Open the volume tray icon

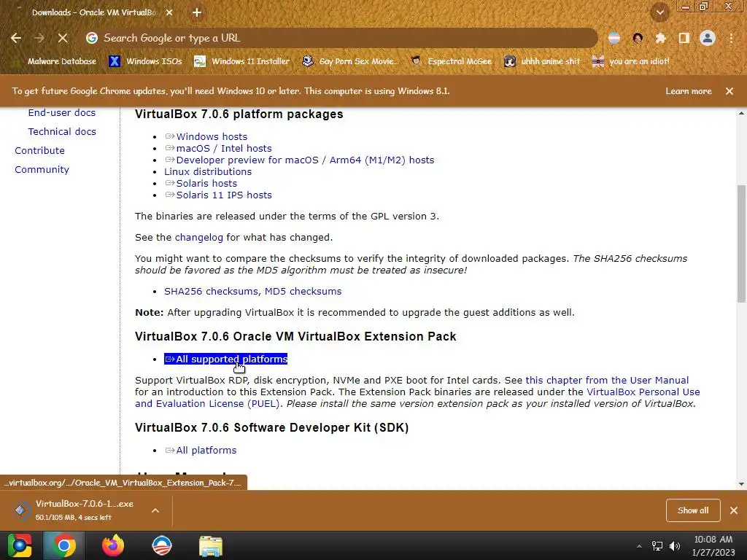tap(675, 546)
